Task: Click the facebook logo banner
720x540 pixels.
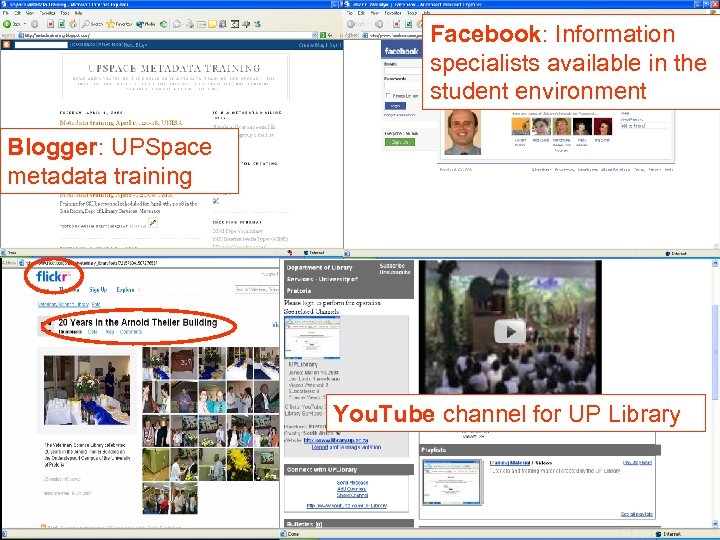Action: point(401,51)
